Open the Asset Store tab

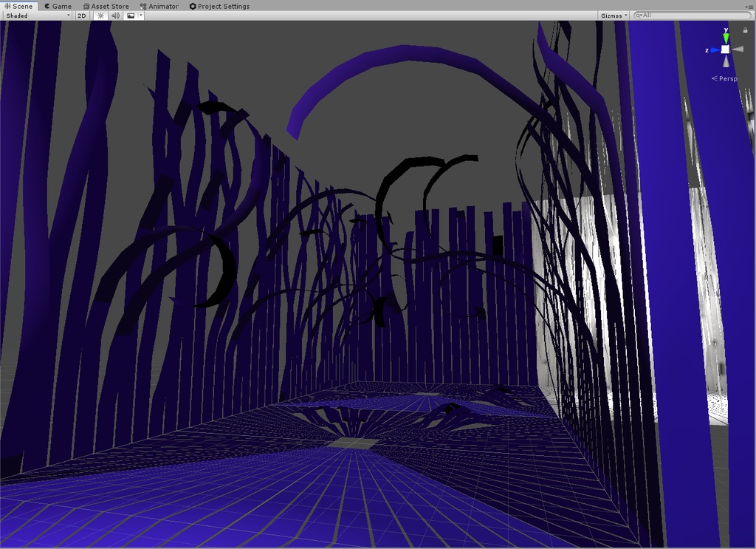point(106,6)
